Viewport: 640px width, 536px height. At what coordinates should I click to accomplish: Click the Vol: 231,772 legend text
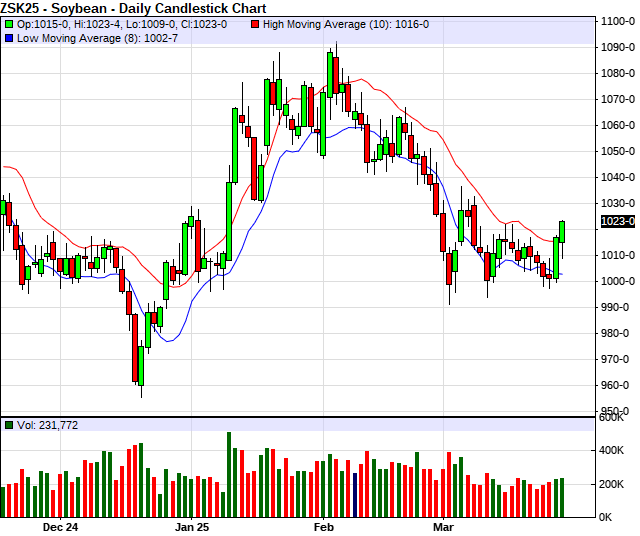tap(47, 426)
